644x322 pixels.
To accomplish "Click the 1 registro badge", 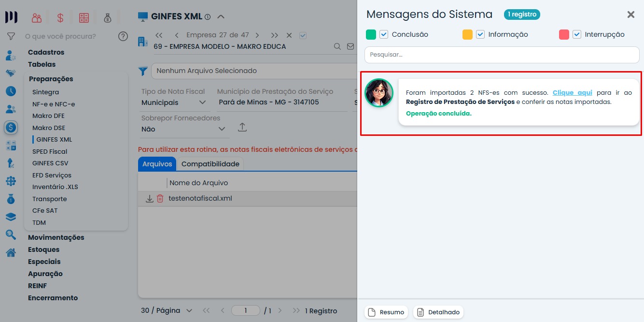I will (x=522, y=15).
